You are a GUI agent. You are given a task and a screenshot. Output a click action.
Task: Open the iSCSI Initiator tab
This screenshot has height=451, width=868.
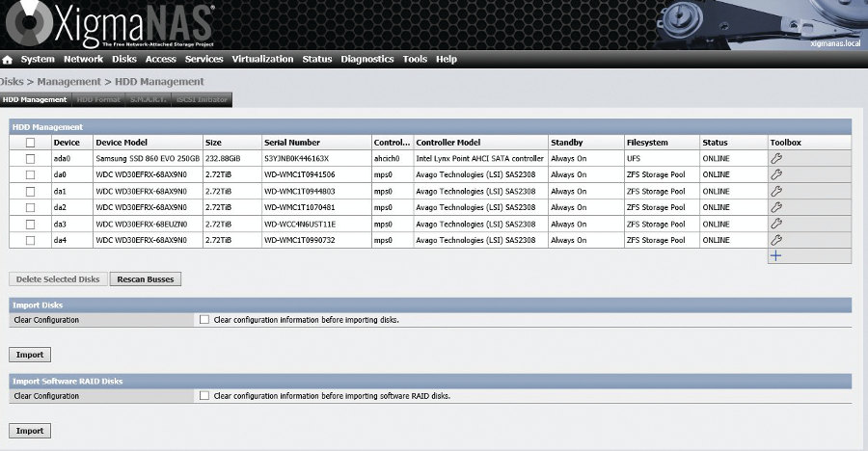click(203, 99)
